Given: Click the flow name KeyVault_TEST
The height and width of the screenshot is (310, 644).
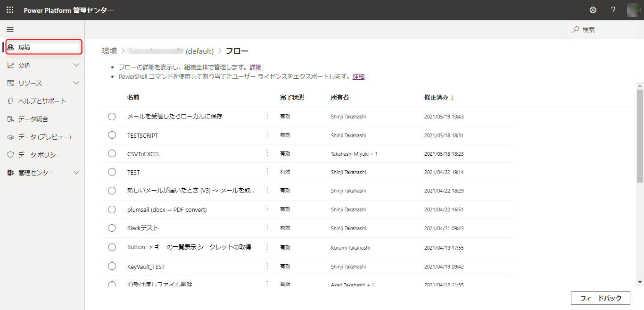Looking at the screenshot, I should point(146,267).
